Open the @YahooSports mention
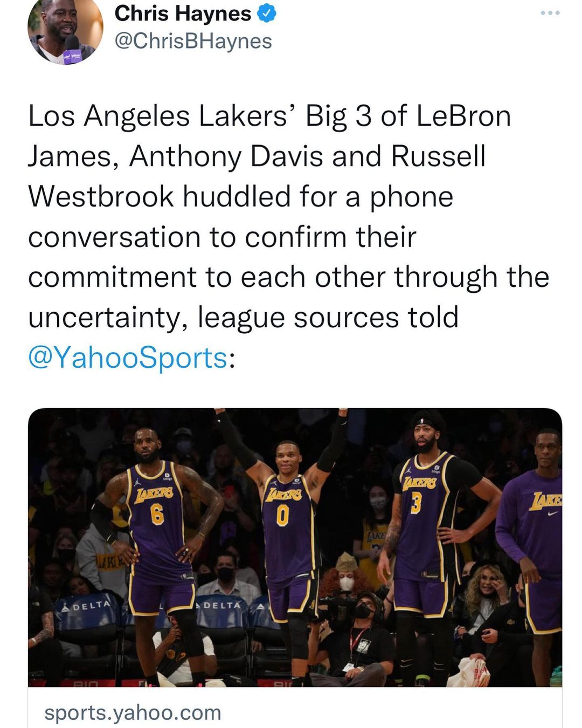The image size is (582, 728). [128, 358]
